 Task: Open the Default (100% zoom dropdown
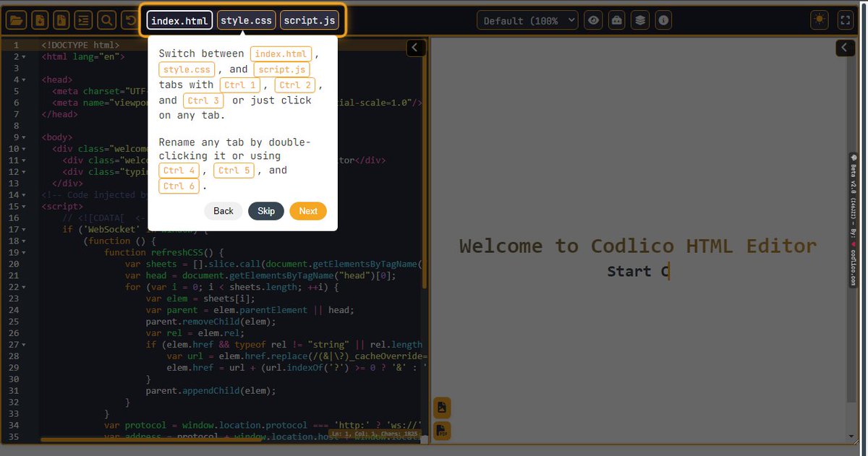pyautogui.click(x=527, y=20)
